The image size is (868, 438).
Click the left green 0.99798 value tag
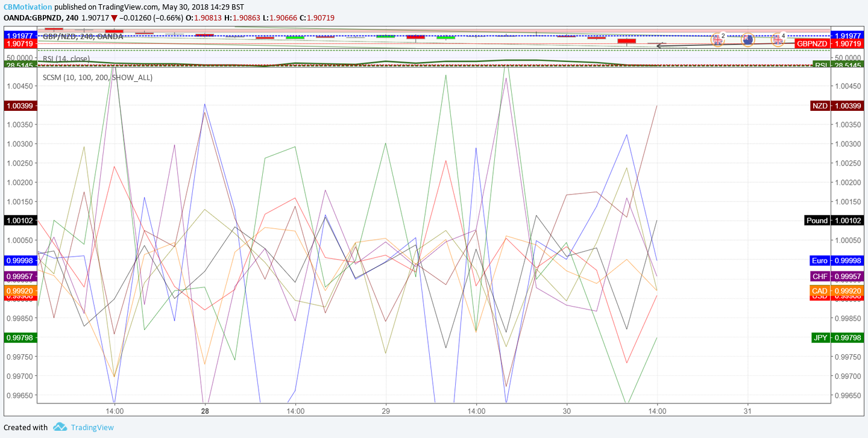click(20, 338)
